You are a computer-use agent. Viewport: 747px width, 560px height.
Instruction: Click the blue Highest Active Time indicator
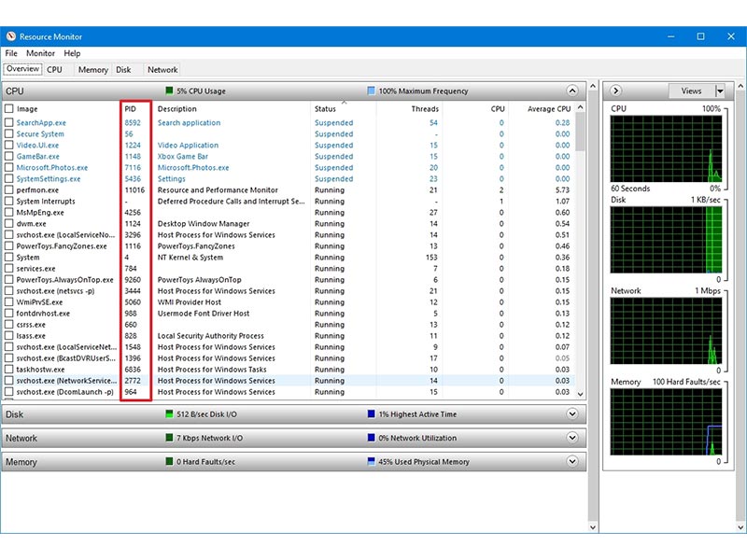[x=371, y=413]
